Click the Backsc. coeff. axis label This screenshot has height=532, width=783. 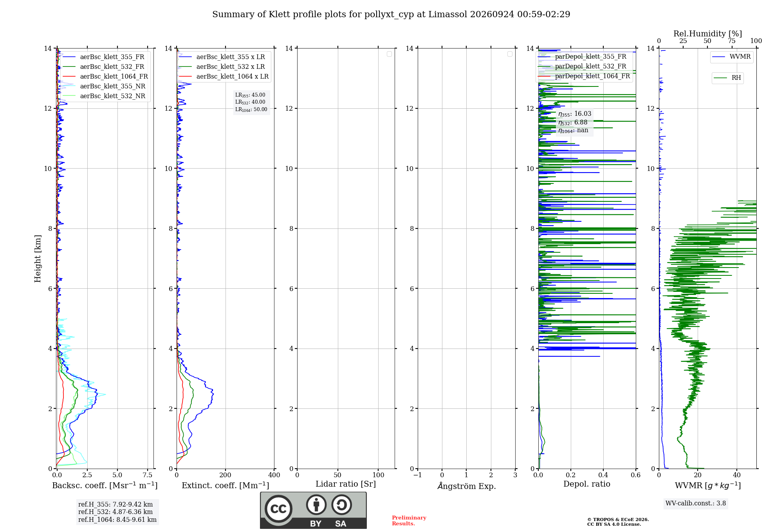pos(105,485)
